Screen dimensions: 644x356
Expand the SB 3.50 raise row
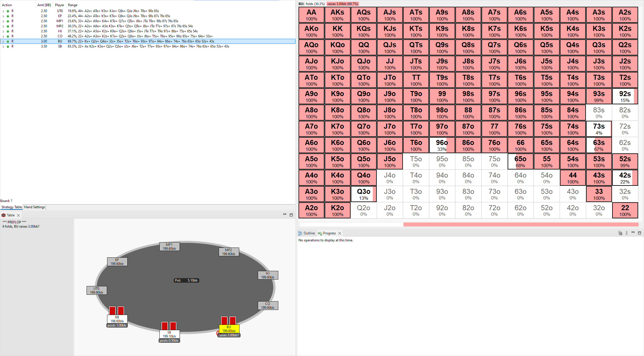click(3, 46)
